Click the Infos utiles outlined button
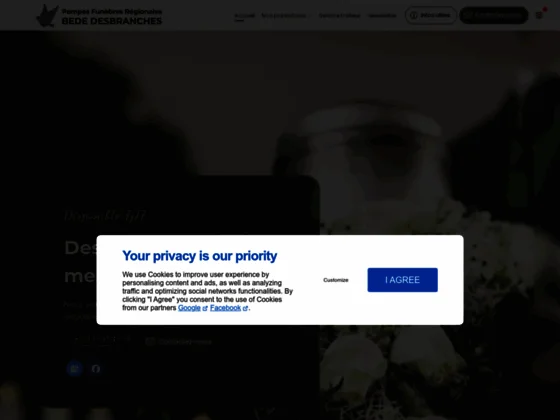This screenshot has height=420, width=560. click(x=430, y=15)
